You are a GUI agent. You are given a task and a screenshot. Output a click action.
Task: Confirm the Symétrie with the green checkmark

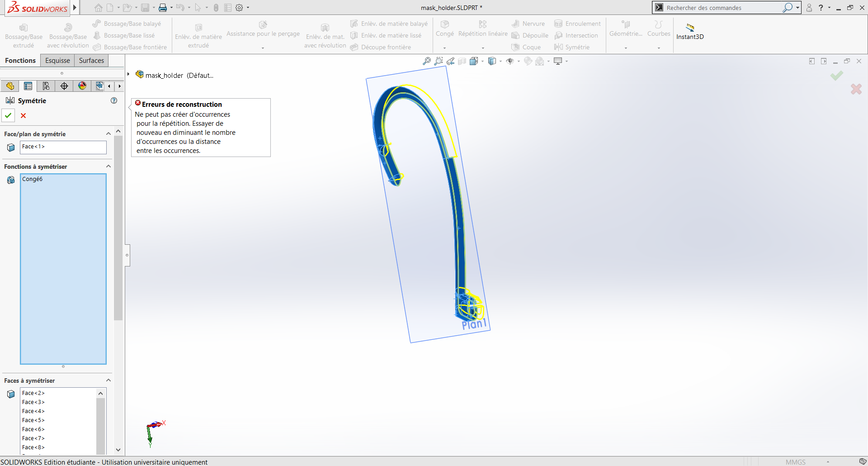click(x=8, y=115)
